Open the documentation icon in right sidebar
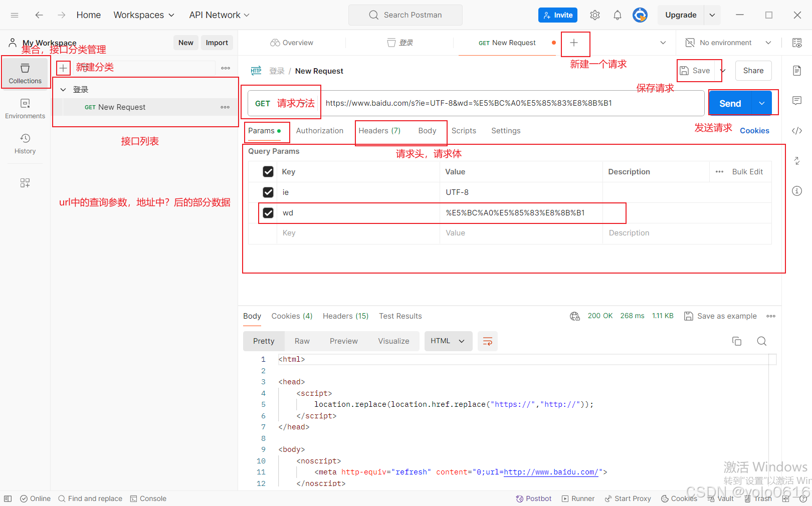Screen dimensions: 812x506 (x=797, y=71)
